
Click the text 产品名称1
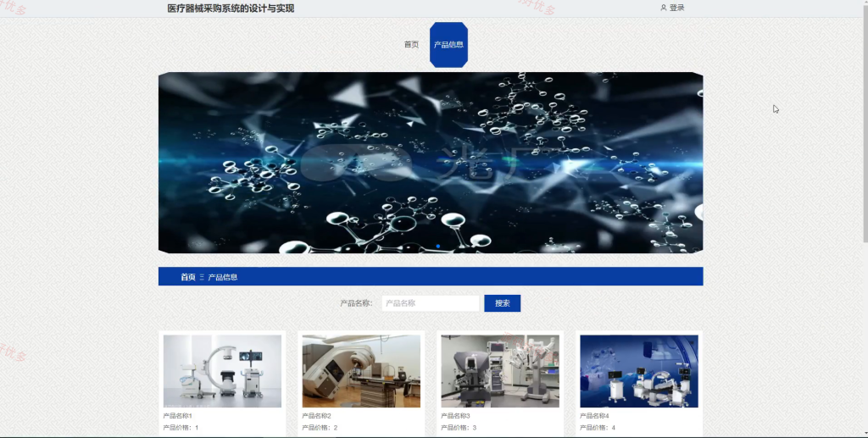[x=178, y=416]
